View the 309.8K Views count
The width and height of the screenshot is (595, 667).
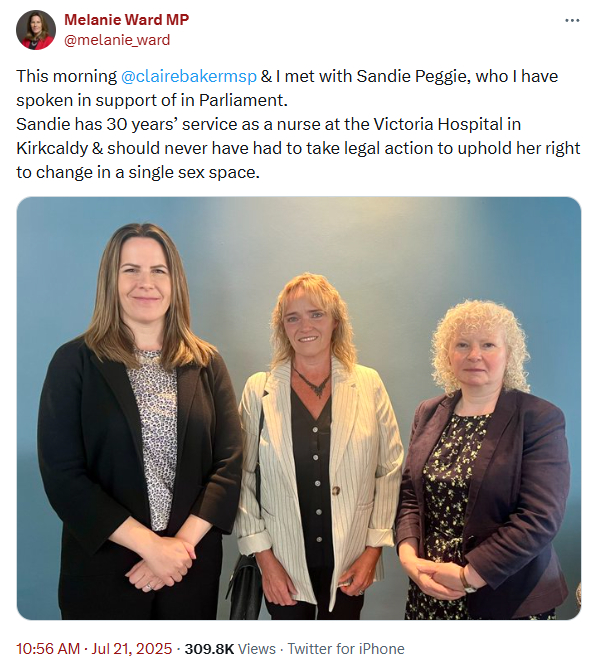[230, 649]
